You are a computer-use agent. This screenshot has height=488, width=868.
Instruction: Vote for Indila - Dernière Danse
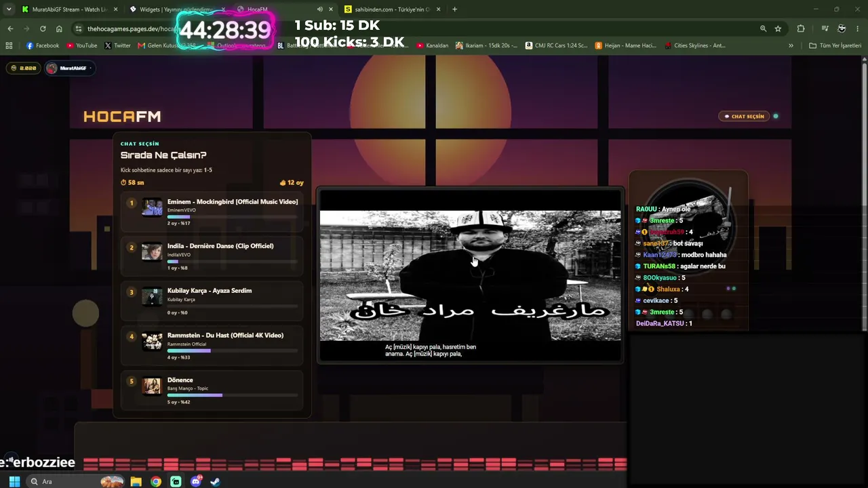(212, 257)
